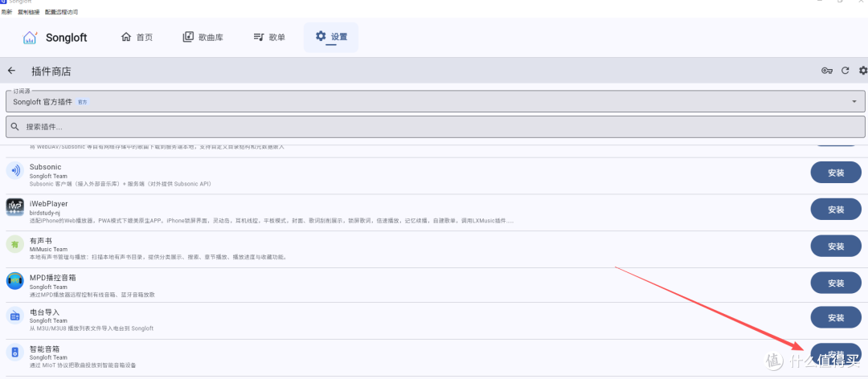Install the 有声书 plugin

836,247
